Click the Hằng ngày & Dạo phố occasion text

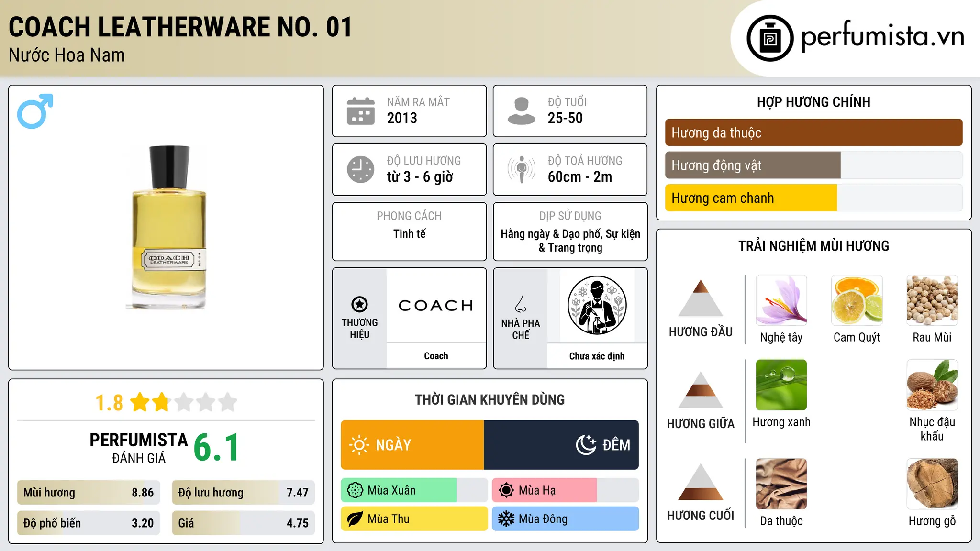(570, 241)
